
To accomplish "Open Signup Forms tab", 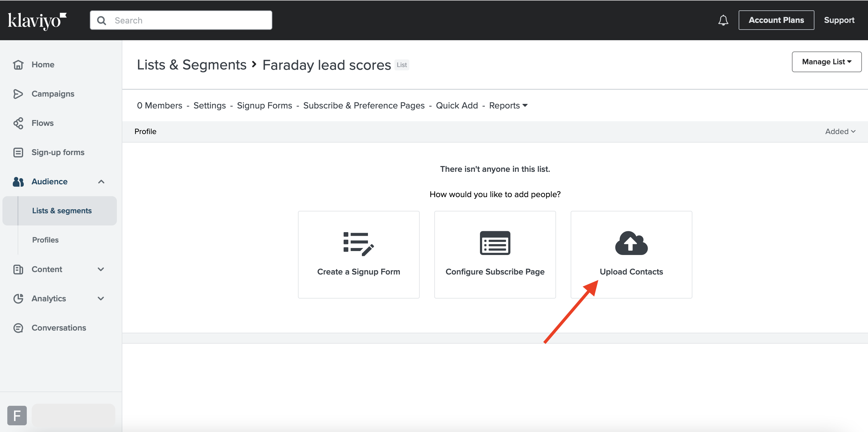I will (x=264, y=105).
